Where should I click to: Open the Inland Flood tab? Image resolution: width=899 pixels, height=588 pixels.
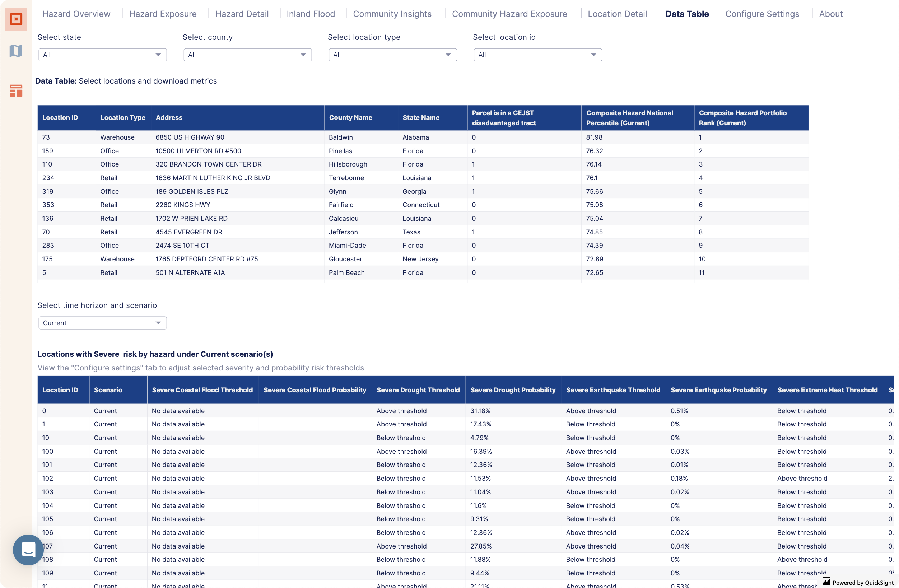pos(311,14)
